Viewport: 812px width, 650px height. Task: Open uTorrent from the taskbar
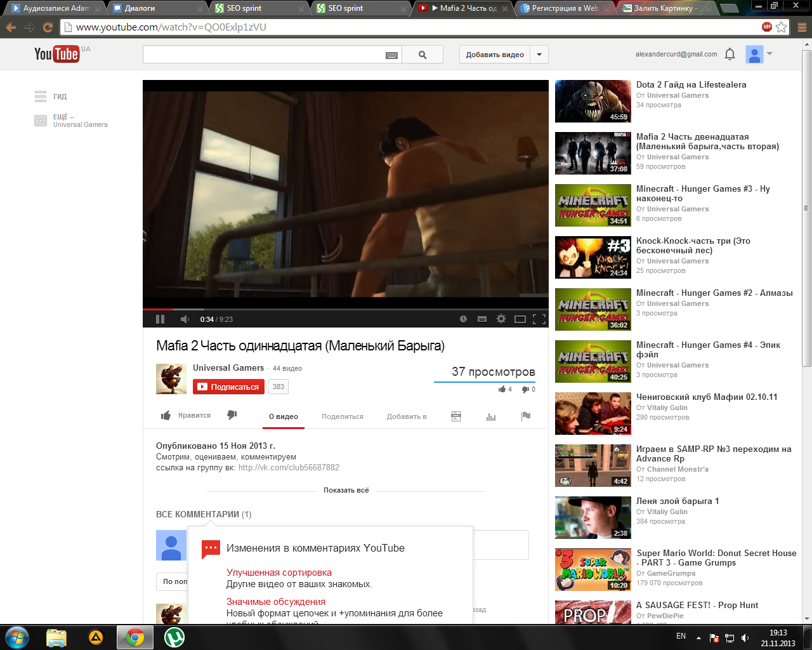(x=174, y=637)
